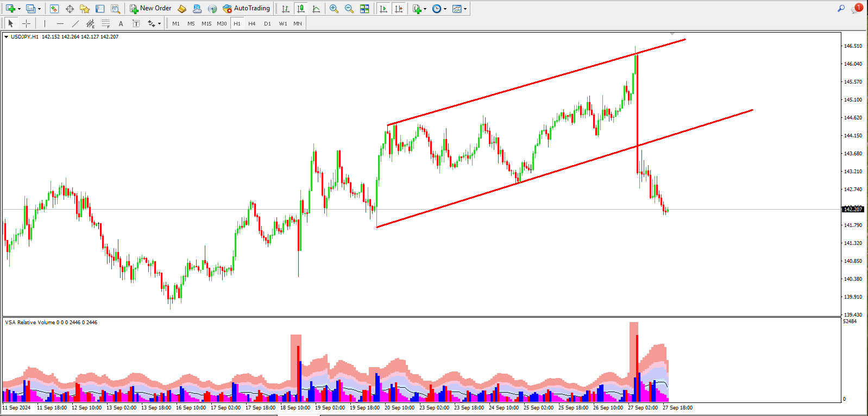The width and height of the screenshot is (868, 416).
Task: Click the Signals icon
Action: pos(212,9)
